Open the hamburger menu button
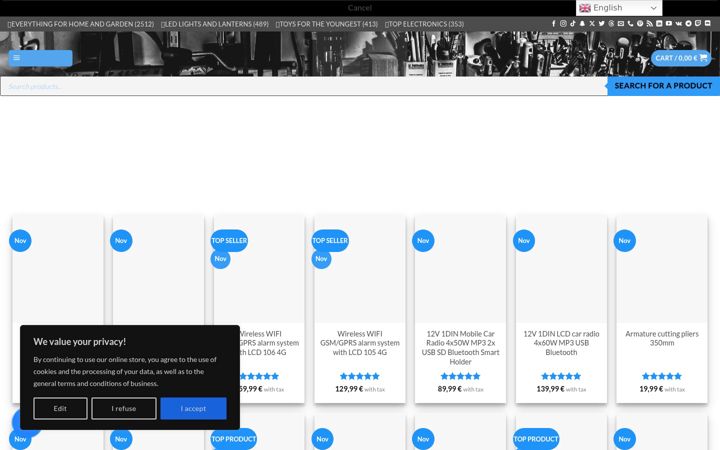Viewport: 720px width, 450px height. point(40,58)
